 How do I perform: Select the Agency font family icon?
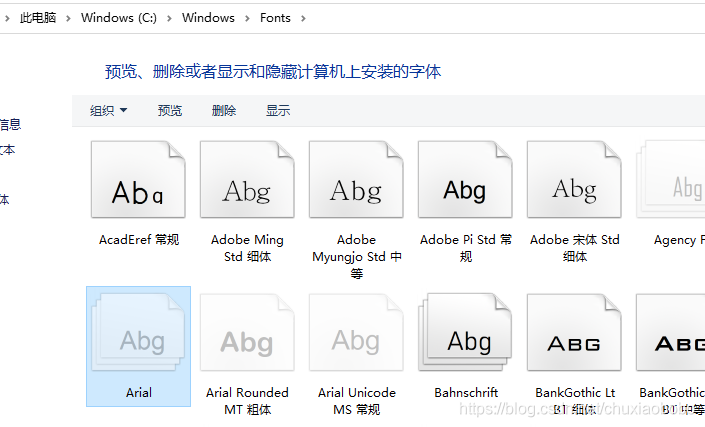point(671,179)
